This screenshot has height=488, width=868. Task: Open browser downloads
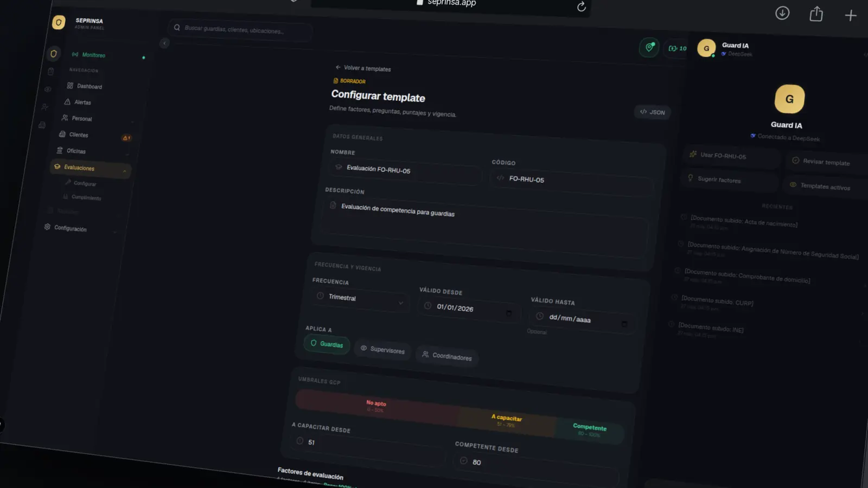[x=782, y=13]
